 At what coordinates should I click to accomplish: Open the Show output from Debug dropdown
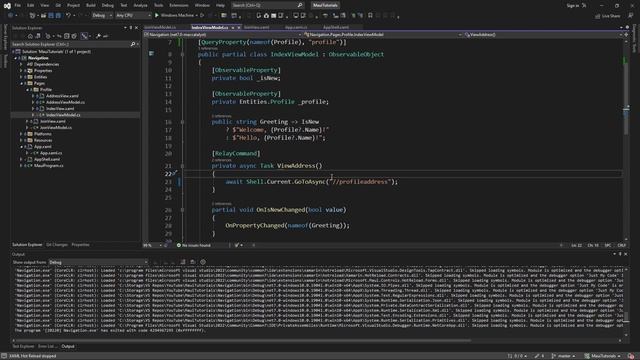[98, 262]
